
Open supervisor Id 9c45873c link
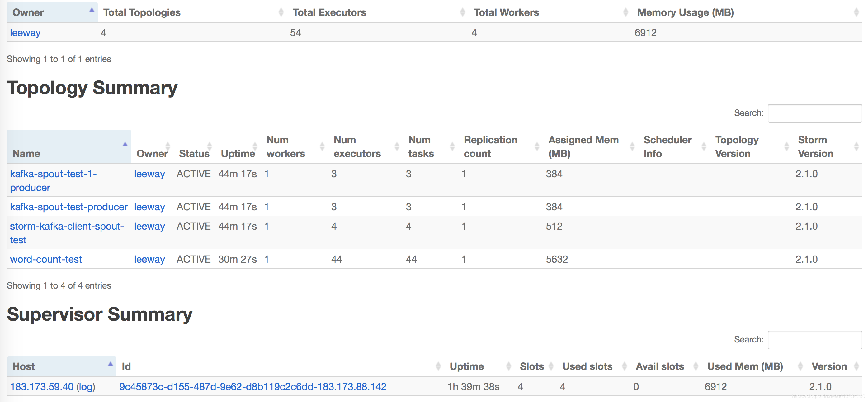[253, 386]
